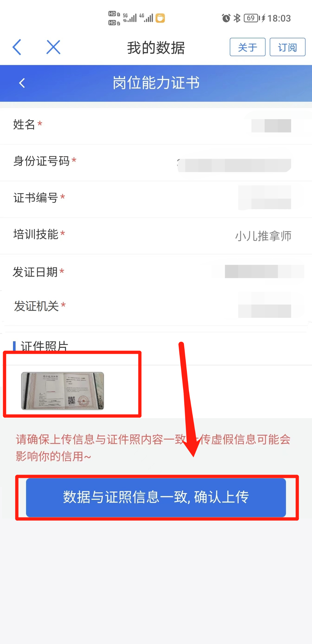Tap the orange cup notification icon
Image resolution: width=312 pixels, height=644 pixels.
click(160, 18)
